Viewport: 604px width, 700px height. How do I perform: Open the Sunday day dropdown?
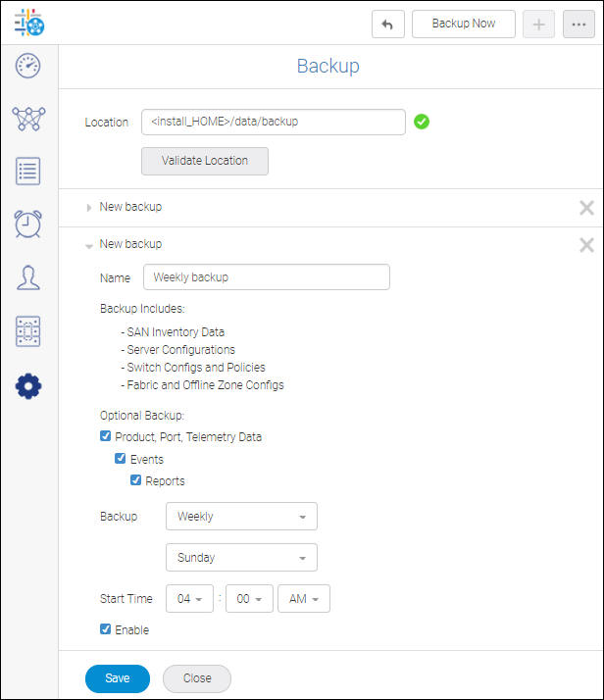(242, 558)
